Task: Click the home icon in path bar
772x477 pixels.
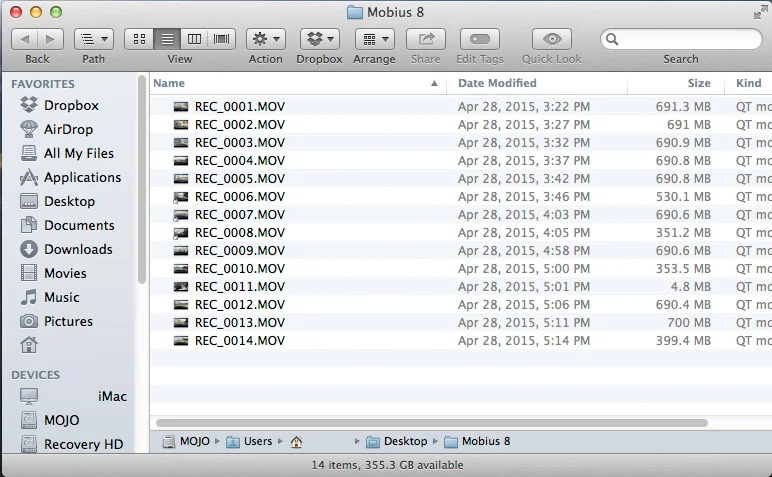Action: [x=296, y=442]
